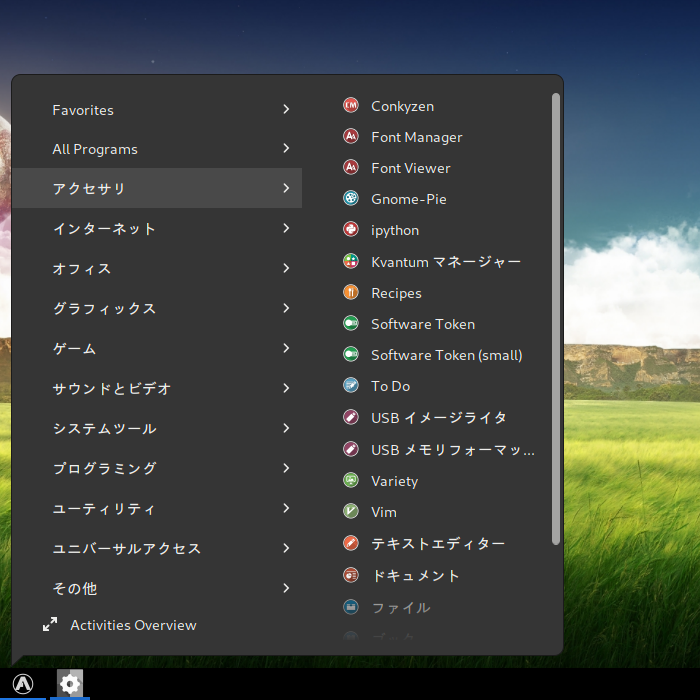Expand the システムツール chevron
This screenshot has height=700, width=700.
pyautogui.click(x=287, y=428)
